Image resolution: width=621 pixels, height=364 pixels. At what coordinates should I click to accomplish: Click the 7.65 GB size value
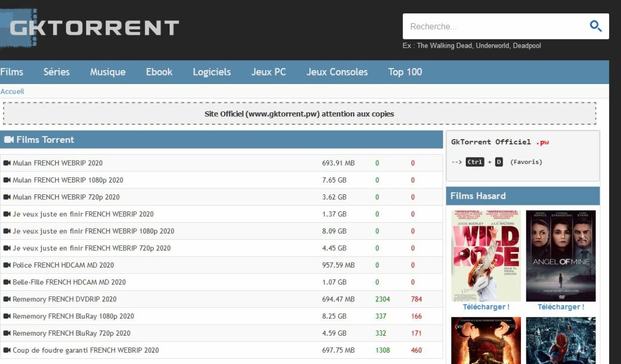334,180
